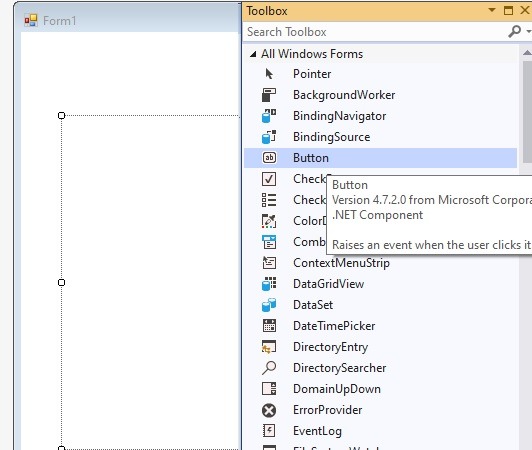Select DirectorySearcher in the Toolbox
This screenshot has width=532, height=450.
[x=339, y=368]
